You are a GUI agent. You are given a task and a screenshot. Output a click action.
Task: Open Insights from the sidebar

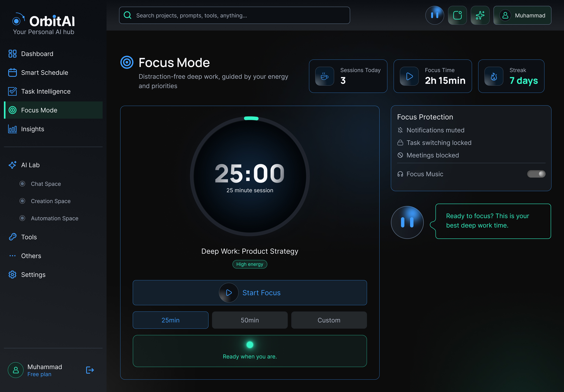[x=33, y=129]
